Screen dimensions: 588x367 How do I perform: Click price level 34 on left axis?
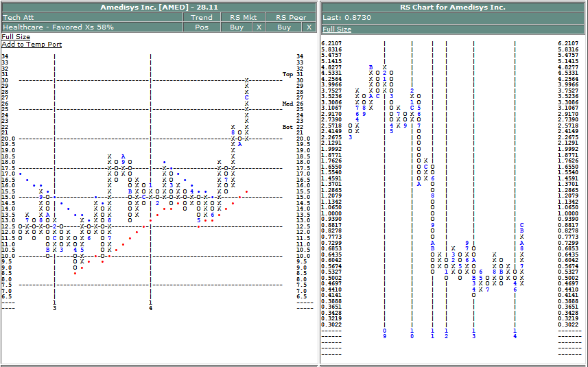coord(5,57)
